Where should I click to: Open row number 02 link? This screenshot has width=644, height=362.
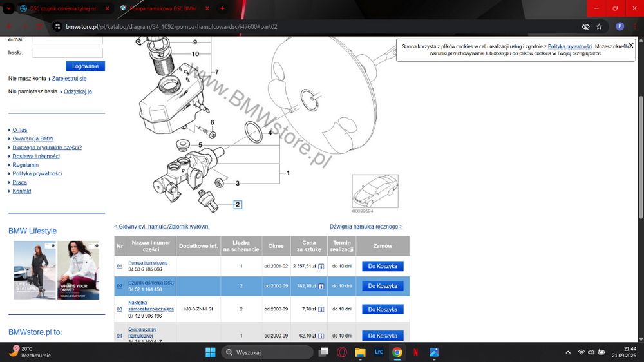120,286
